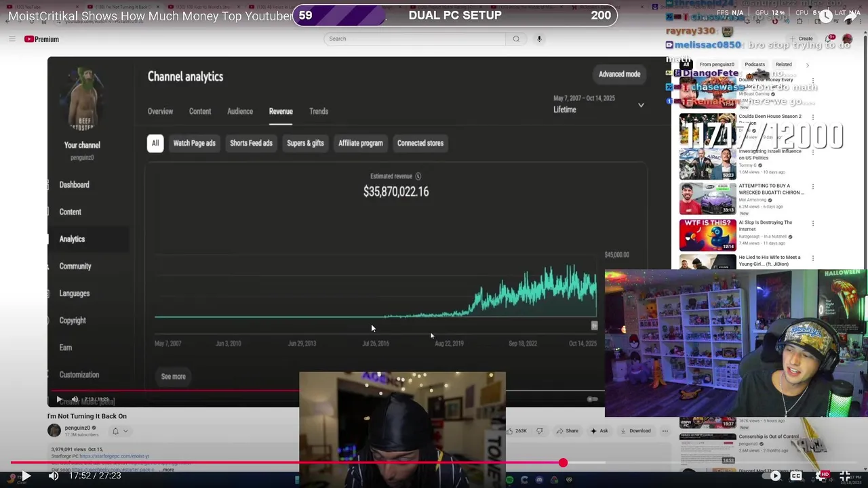
Task: Open Languages in the Studio sidebar
Action: click(x=74, y=293)
